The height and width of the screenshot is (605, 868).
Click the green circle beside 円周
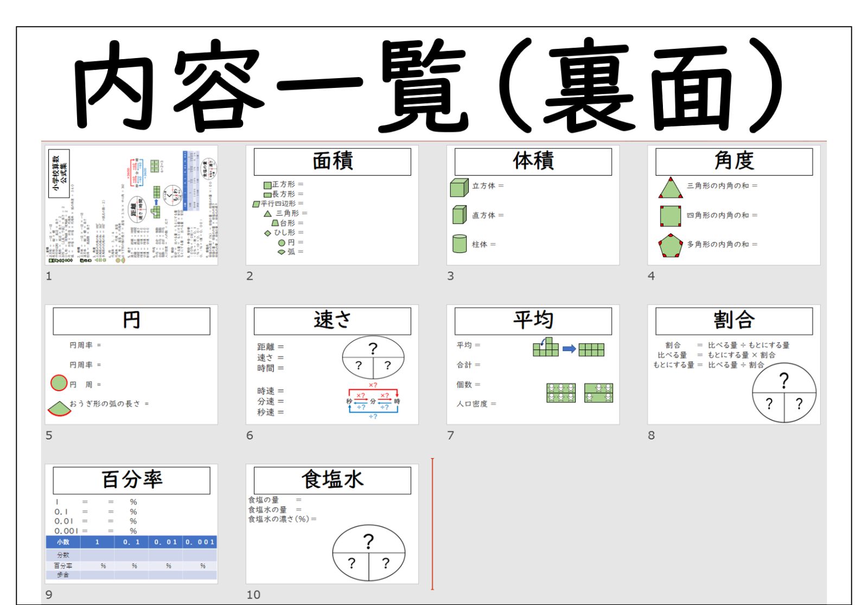tap(59, 383)
